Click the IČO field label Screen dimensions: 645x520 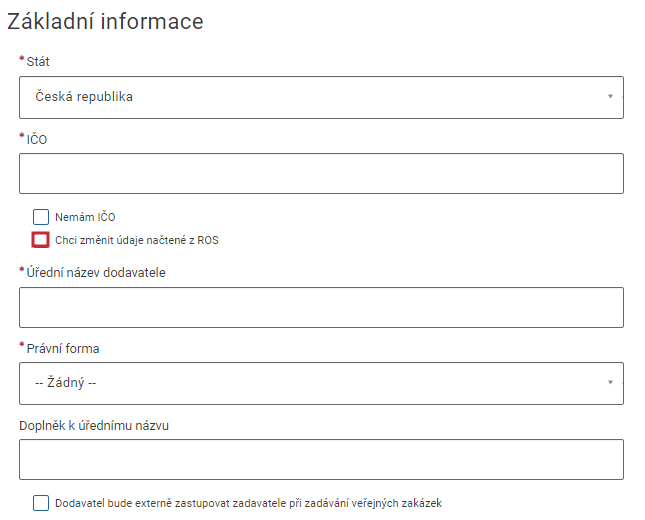tap(37, 139)
